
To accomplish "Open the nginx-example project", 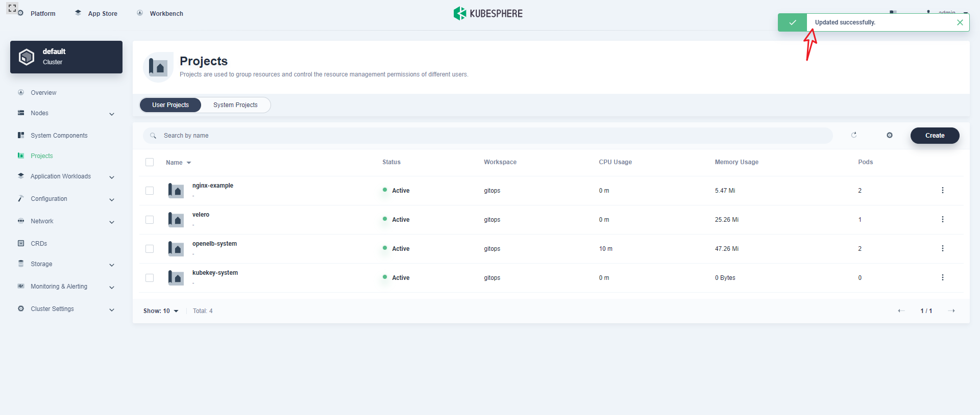I will (213, 186).
